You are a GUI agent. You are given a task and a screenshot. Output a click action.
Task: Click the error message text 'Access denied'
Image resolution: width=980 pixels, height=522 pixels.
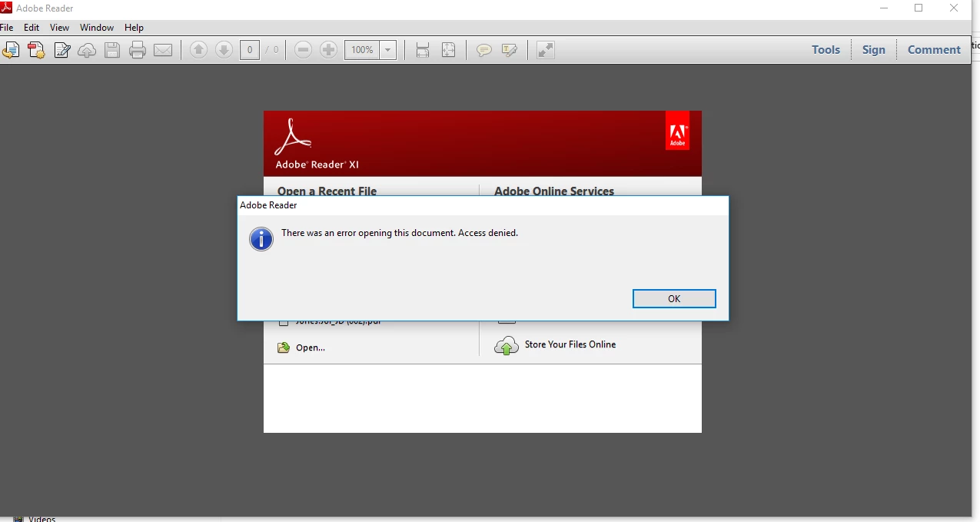488,233
